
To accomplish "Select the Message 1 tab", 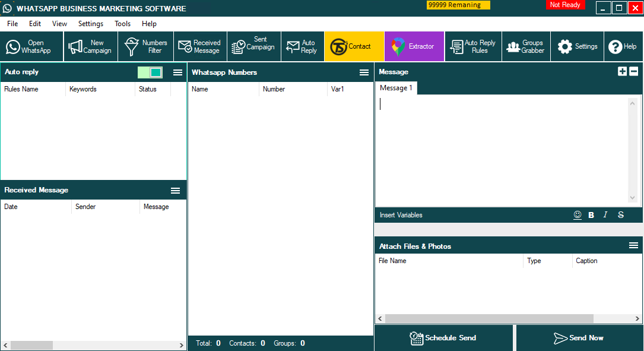I will click(x=396, y=88).
